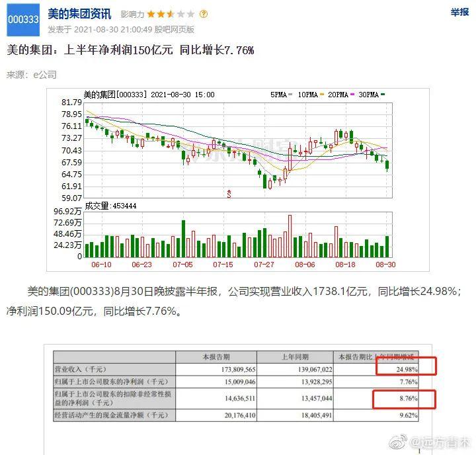Click the 5PMA legend swatch
Viewport: 476px width, 455px height.
(290, 95)
